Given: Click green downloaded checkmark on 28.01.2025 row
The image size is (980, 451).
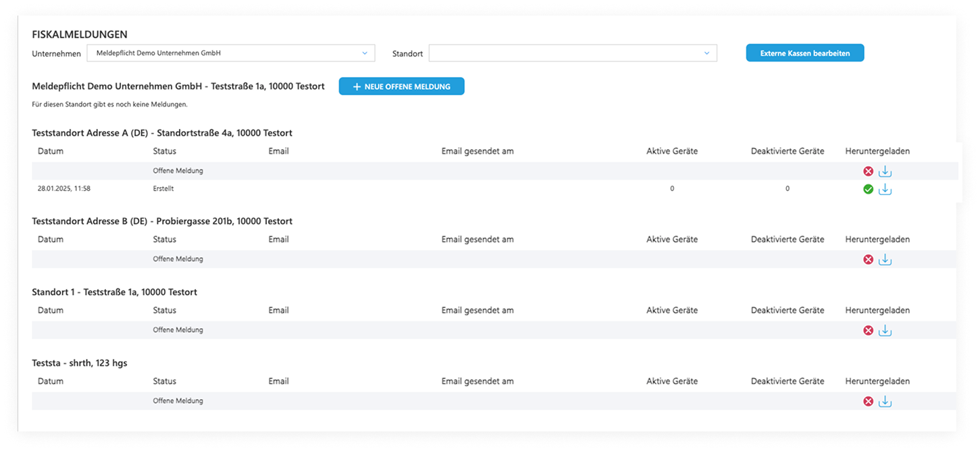Looking at the screenshot, I should pos(869,190).
